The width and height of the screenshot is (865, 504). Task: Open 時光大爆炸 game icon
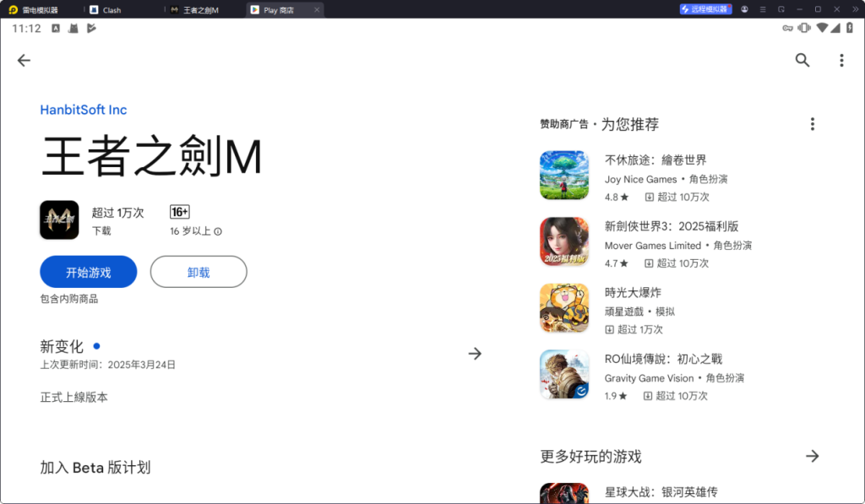pyautogui.click(x=564, y=307)
